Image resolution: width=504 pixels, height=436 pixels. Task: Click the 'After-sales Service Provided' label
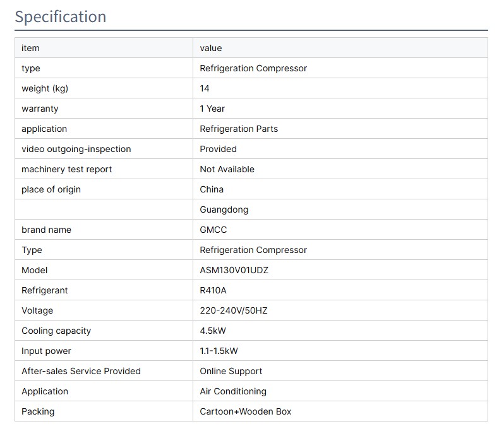point(81,371)
